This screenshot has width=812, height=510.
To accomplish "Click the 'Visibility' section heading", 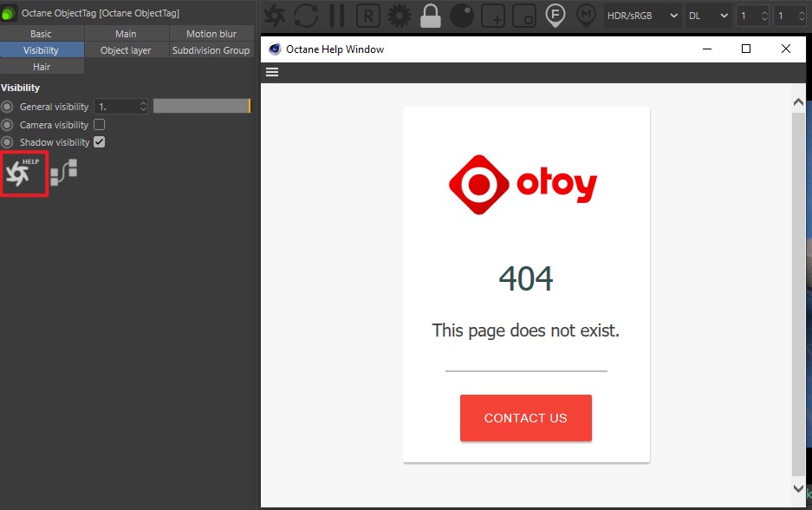I will [x=20, y=88].
